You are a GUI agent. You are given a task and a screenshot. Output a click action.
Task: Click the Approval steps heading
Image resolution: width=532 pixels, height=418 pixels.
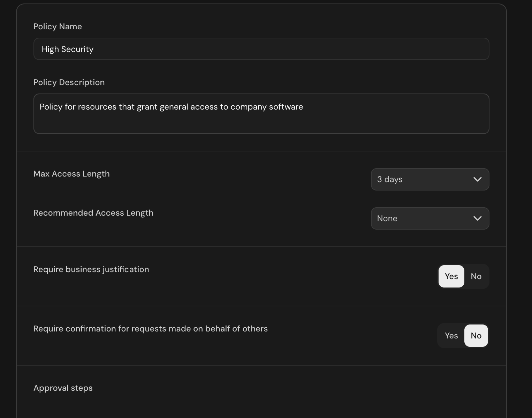63,388
